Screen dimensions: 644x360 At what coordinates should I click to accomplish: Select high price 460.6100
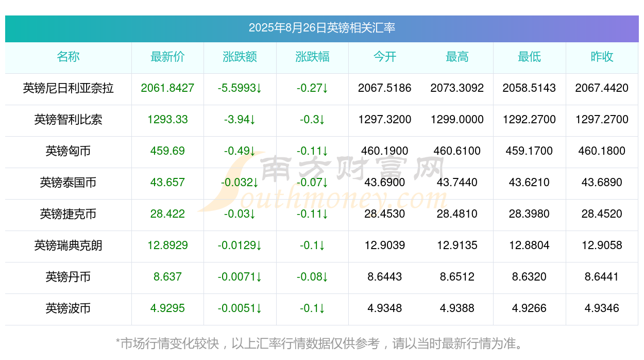coord(457,151)
